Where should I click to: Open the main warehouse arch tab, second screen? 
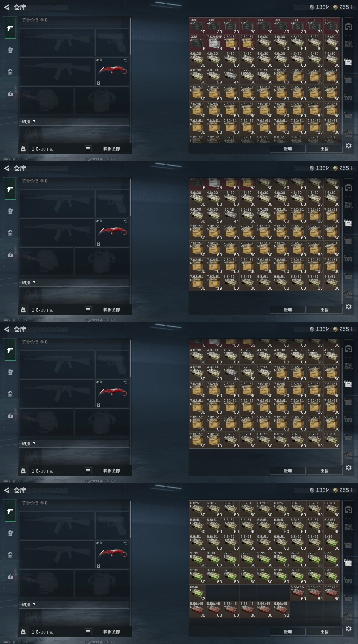pyautogui.click(x=349, y=188)
